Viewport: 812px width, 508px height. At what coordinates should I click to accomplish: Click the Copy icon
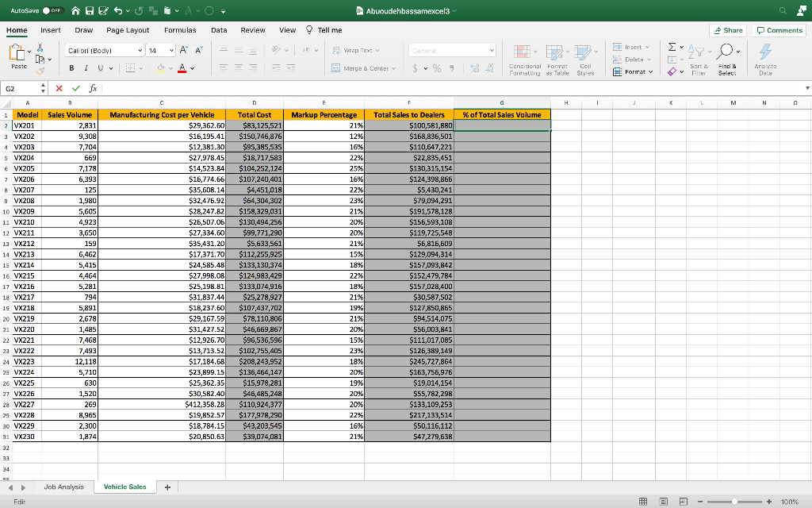40,59
